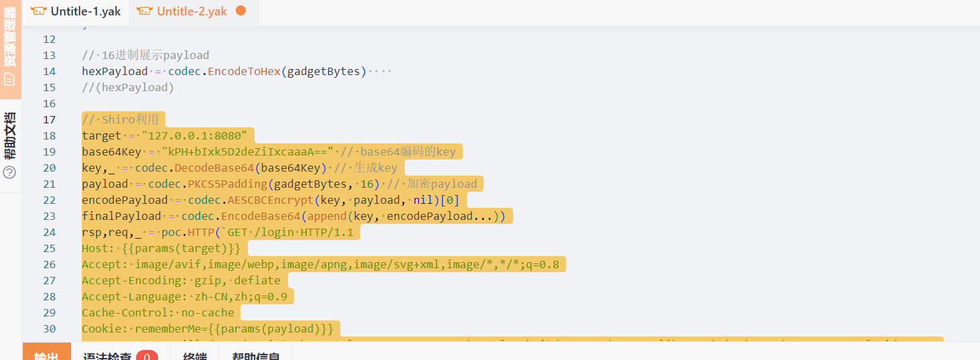Click the string "127.0.0.1:8080"

pos(194,135)
